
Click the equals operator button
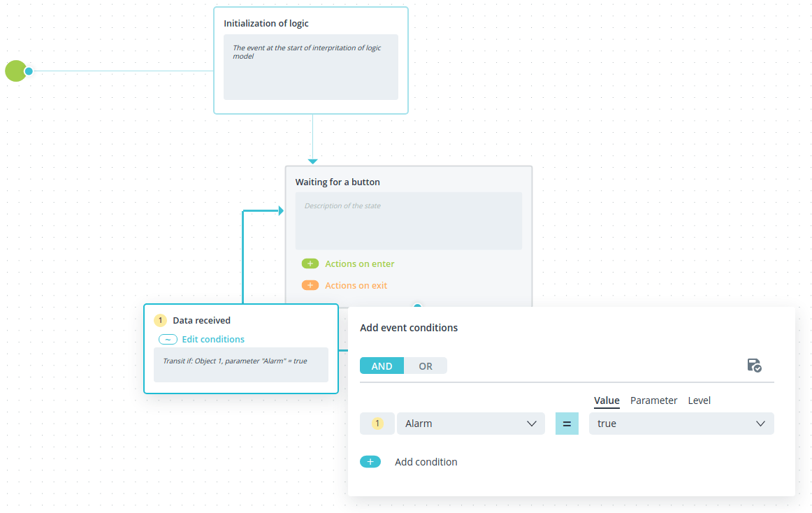(x=567, y=424)
